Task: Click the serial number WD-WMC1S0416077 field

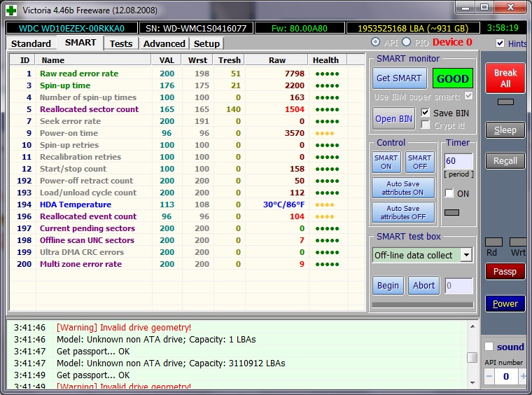Action: click(196, 28)
